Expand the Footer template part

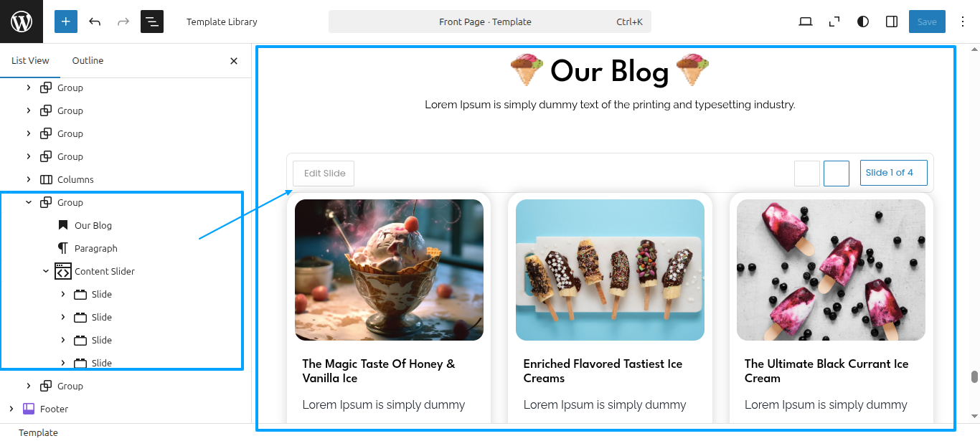(11, 409)
